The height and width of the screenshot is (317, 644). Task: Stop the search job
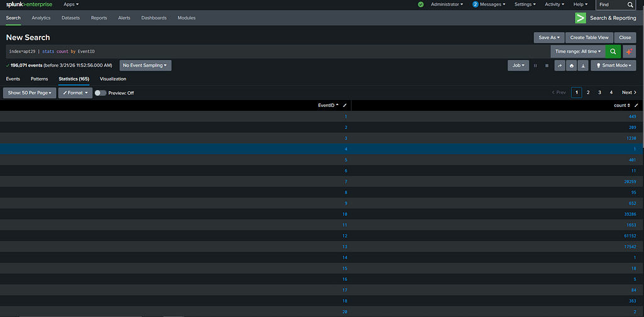tap(547, 65)
